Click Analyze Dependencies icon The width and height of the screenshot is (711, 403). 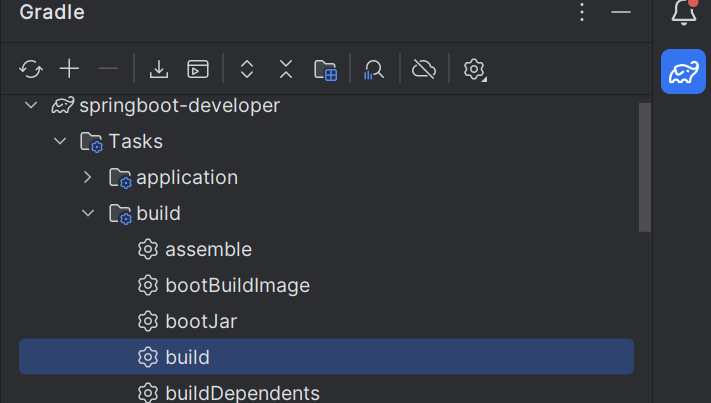pyautogui.click(x=374, y=70)
